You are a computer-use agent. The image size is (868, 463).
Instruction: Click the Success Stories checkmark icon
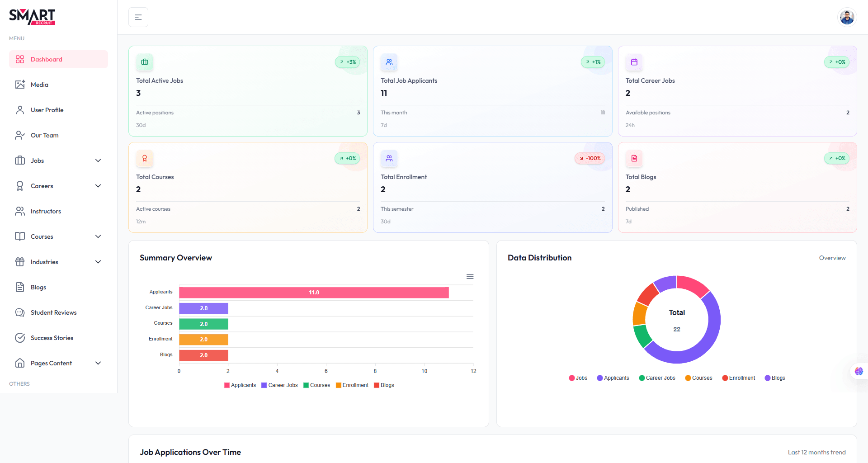point(19,337)
